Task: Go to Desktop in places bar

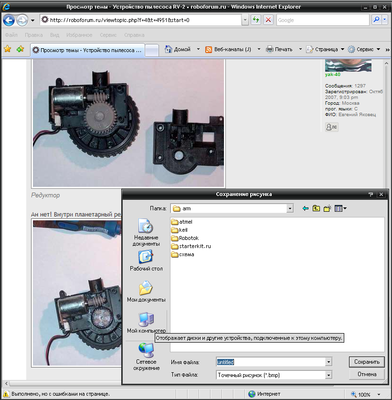Action: (x=146, y=261)
